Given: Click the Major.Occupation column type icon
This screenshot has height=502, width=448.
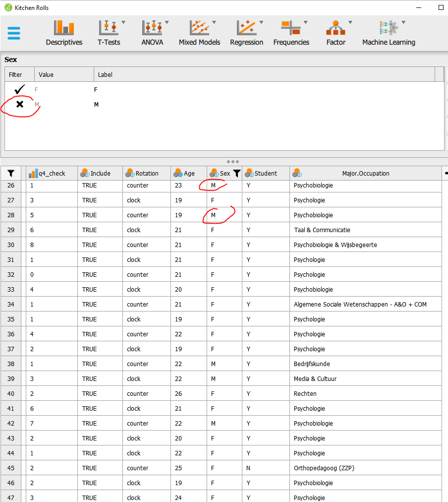Looking at the screenshot, I should tap(297, 173).
